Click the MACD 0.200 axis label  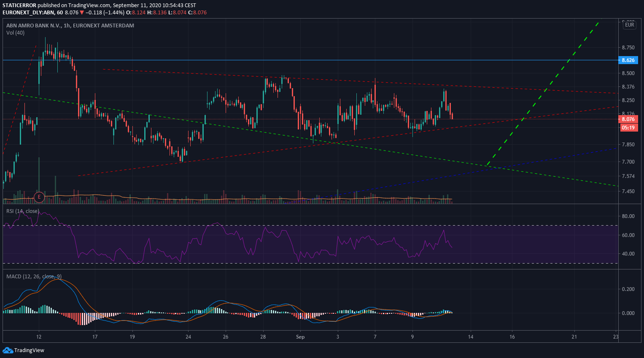pyautogui.click(x=628, y=289)
